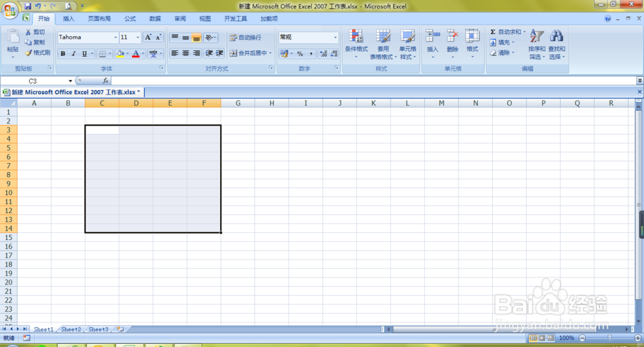
Task: Enable wrap text (自动换行)
Action: pyautogui.click(x=245, y=37)
